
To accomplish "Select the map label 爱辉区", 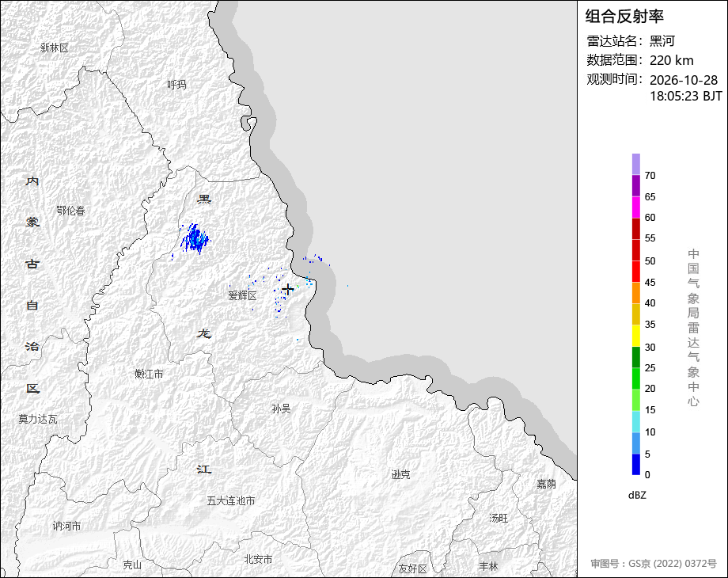I will [242, 295].
